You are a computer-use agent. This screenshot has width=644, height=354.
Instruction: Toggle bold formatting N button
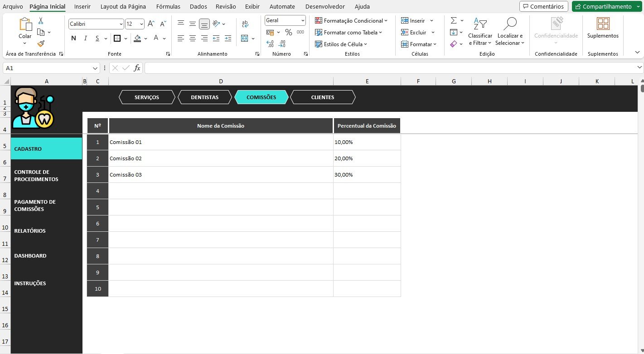(73, 38)
